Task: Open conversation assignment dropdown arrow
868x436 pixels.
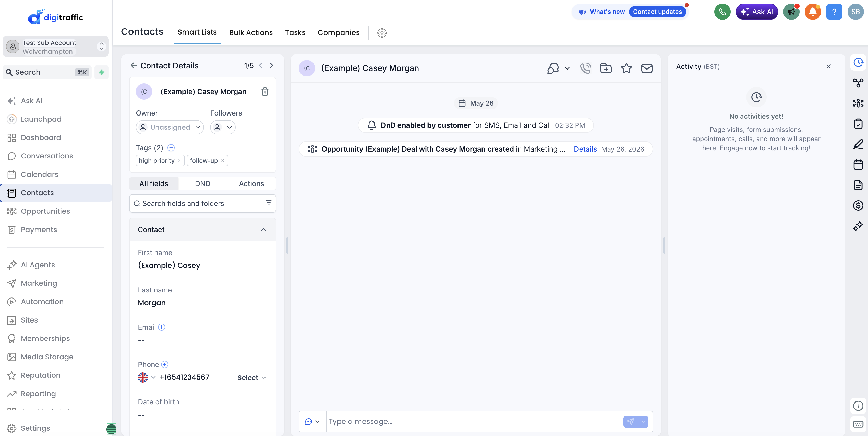Action: 567,68
